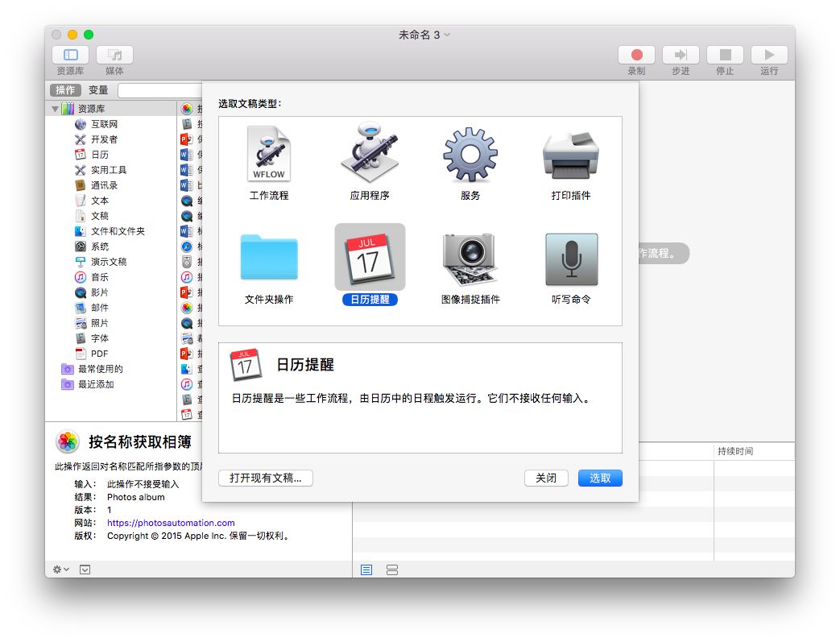Select the Dictation Command (听写命令) microphone icon
Image resolution: width=840 pixels, height=642 pixels.
coord(571,259)
